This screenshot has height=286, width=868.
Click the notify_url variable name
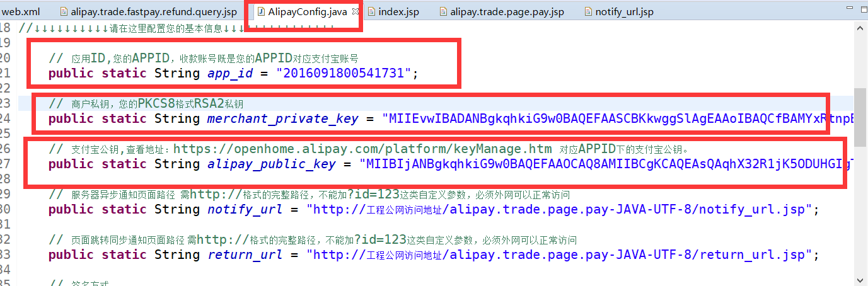click(x=246, y=209)
